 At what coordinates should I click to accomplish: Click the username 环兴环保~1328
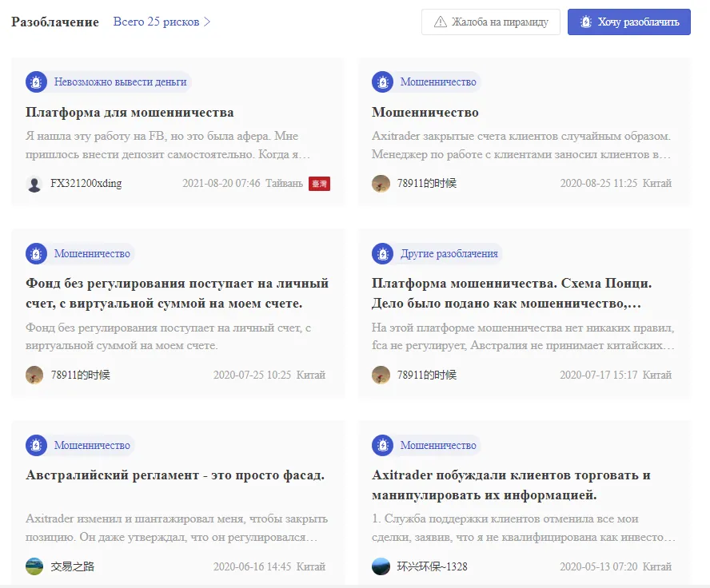432,566
